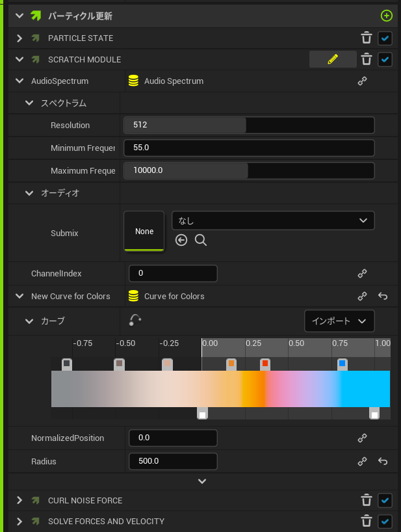
Task: Collapse the AudioSpectrum property
Action: (19, 81)
